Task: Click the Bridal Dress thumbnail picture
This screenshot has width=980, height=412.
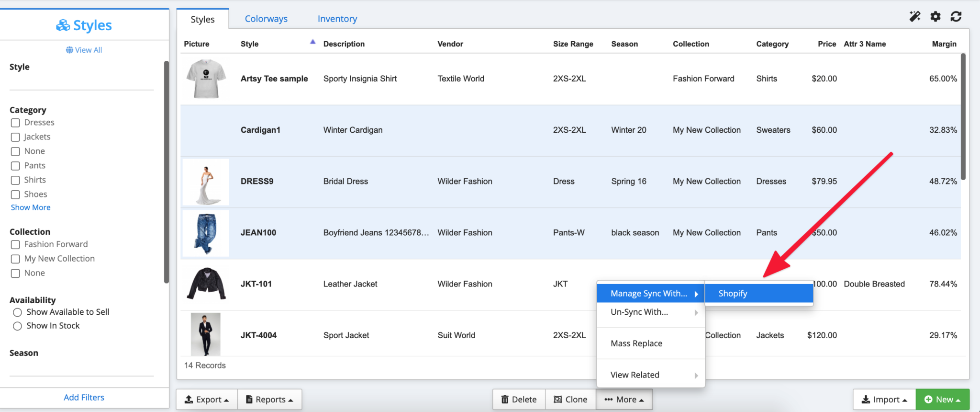Action: [x=206, y=182]
